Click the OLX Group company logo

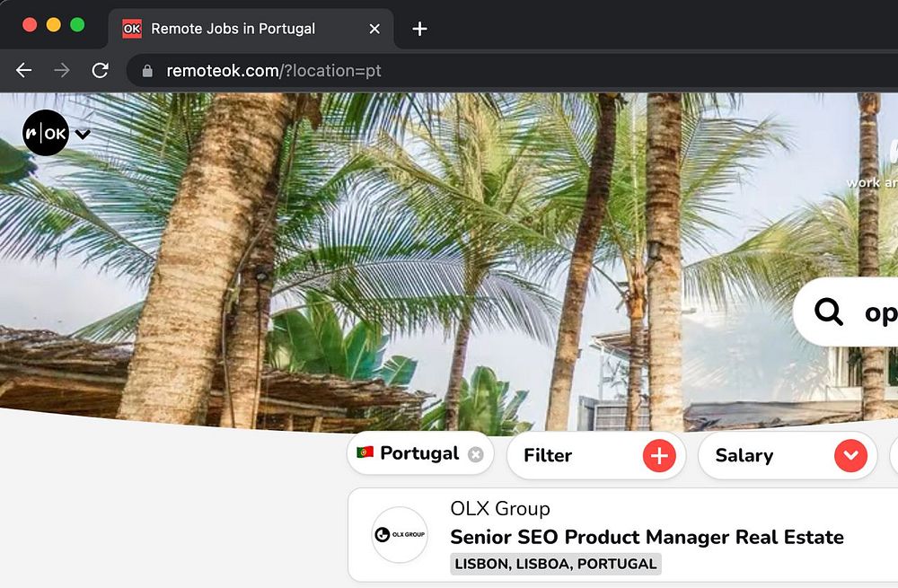400,534
